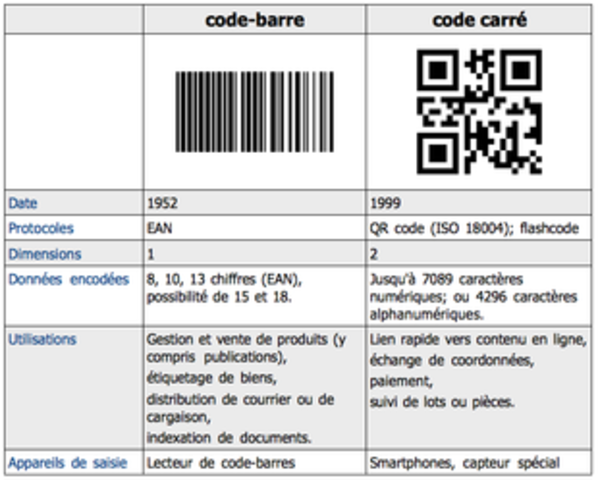Screen dimensions: 598x480
Task: Click 'Jusqu'à 7089 caractères' text
Action: [x=446, y=279]
